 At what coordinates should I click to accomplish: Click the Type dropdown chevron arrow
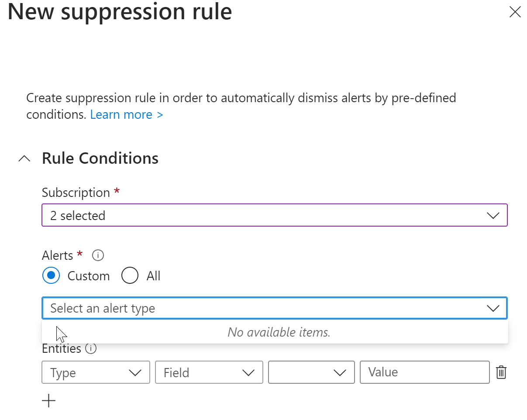click(135, 372)
